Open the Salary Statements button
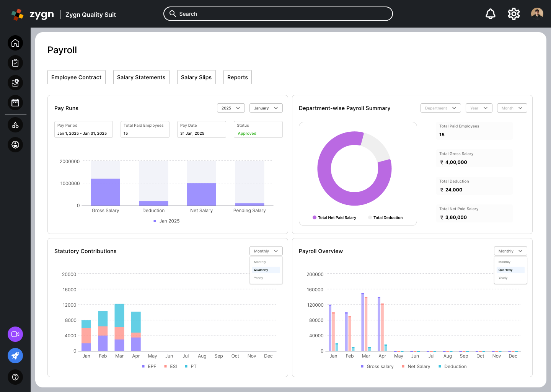Image resolution: width=551 pixels, height=392 pixels. 141,77
